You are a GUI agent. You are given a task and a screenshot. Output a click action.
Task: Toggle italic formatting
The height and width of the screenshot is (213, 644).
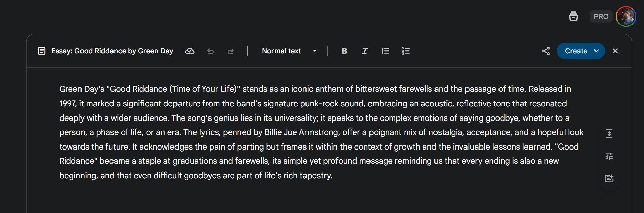[365, 51]
